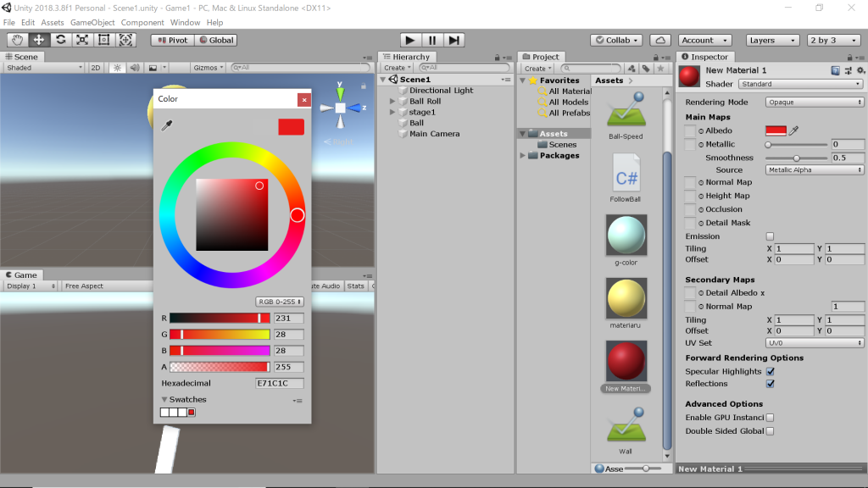Viewport: 868px width, 488px height.
Task: Open the Window menu
Action: pyautogui.click(x=185, y=23)
